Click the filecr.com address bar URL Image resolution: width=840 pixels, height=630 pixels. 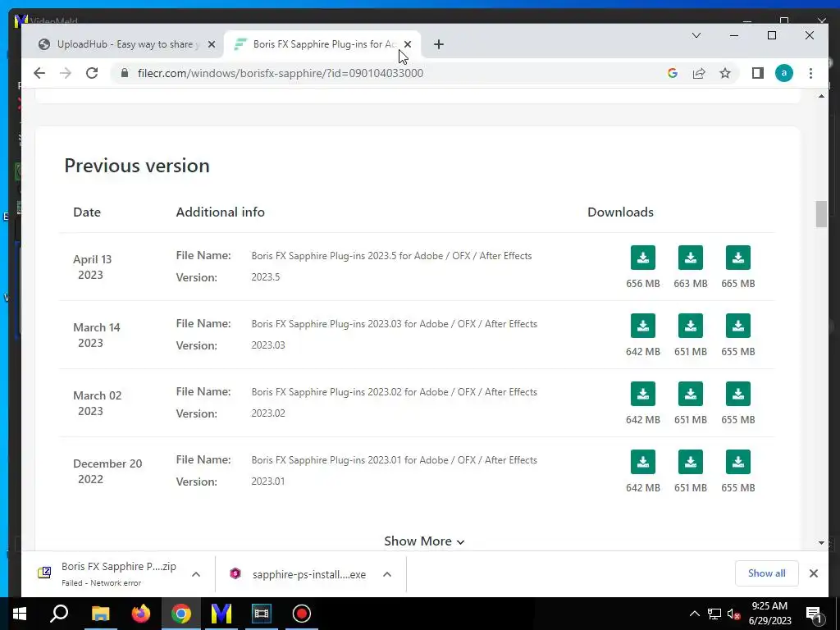tap(281, 73)
